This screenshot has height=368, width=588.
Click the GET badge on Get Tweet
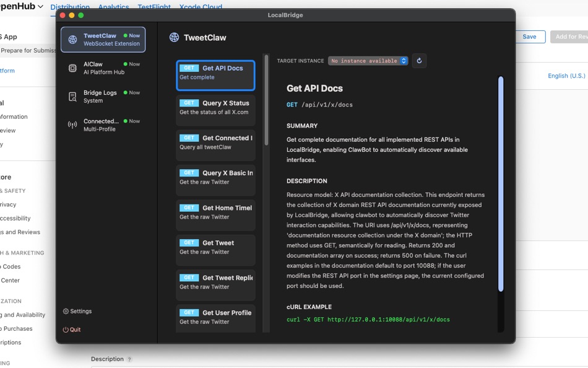[189, 243]
